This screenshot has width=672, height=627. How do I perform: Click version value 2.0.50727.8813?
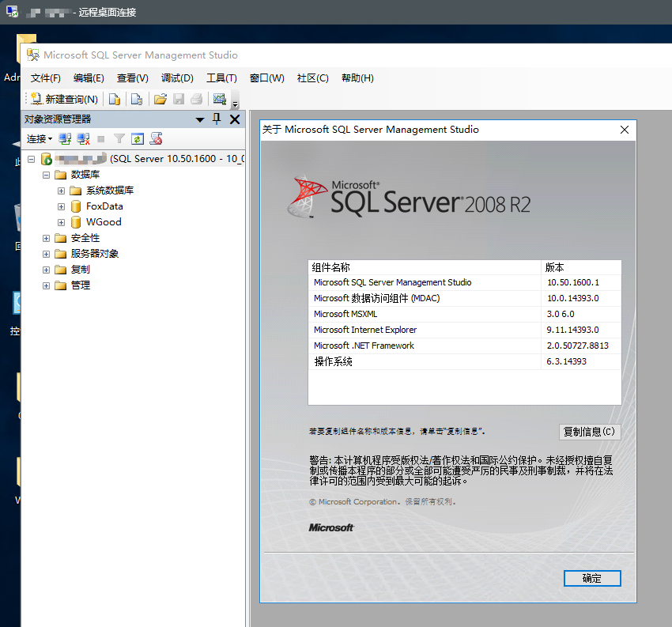tap(577, 346)
